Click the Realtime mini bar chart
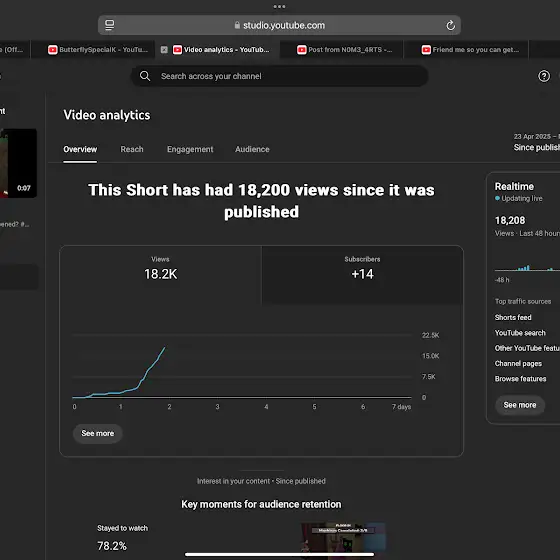The width and height of the screenshot is (560, 560). pyautogui.click(x=527, y=268)
